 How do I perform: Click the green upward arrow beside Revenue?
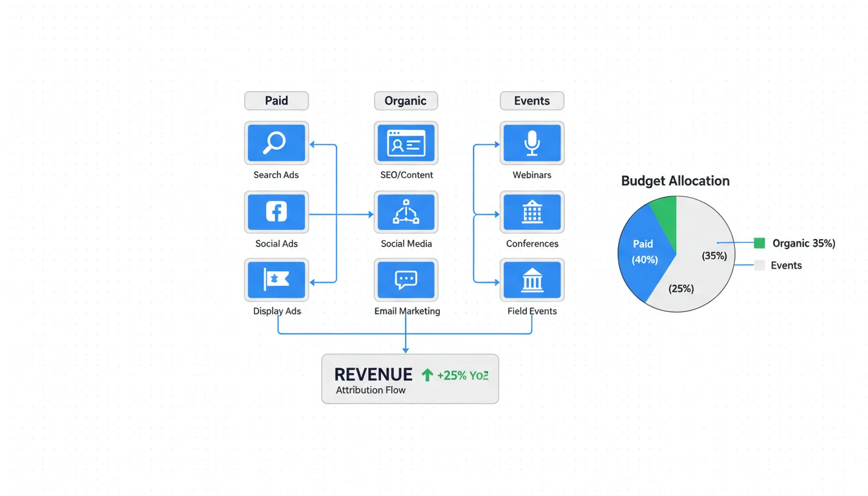click(x=427, y=375)
